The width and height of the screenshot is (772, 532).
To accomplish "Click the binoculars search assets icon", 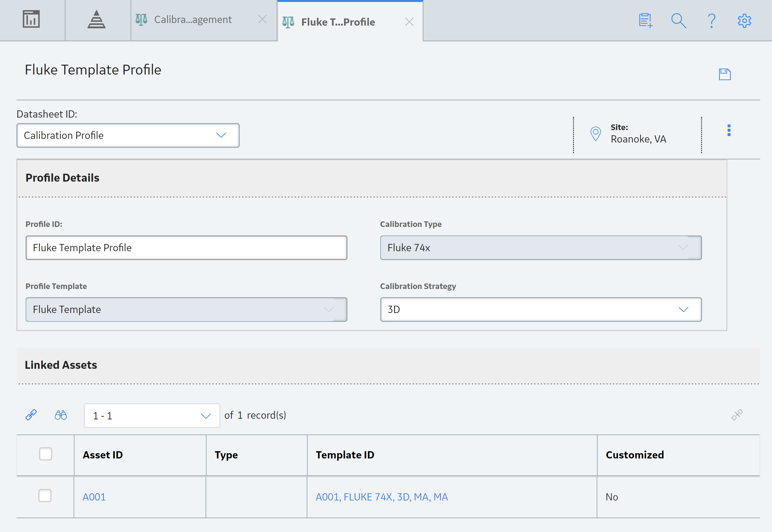I will tap(61, 415).
